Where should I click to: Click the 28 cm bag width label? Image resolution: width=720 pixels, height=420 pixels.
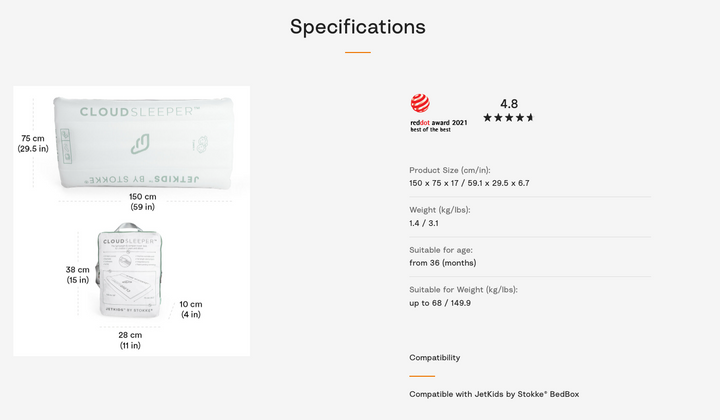130,340
